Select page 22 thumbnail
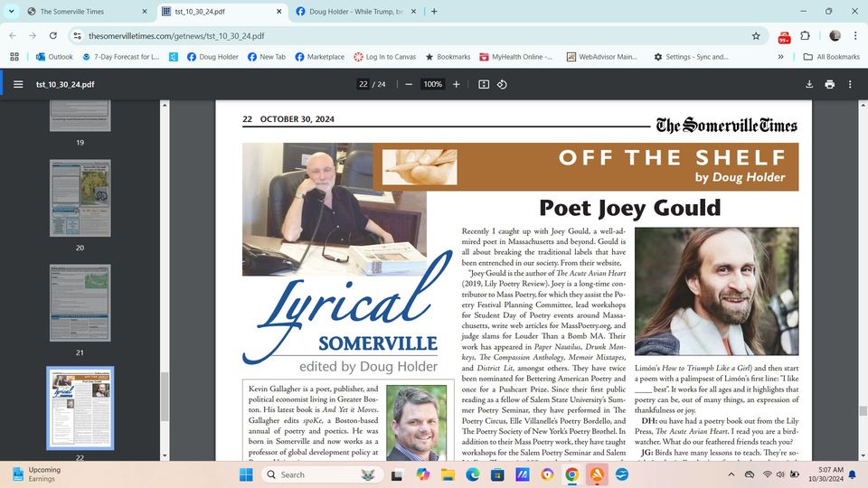The width and height of the screenshot is (868, 488). coord(80,408)
